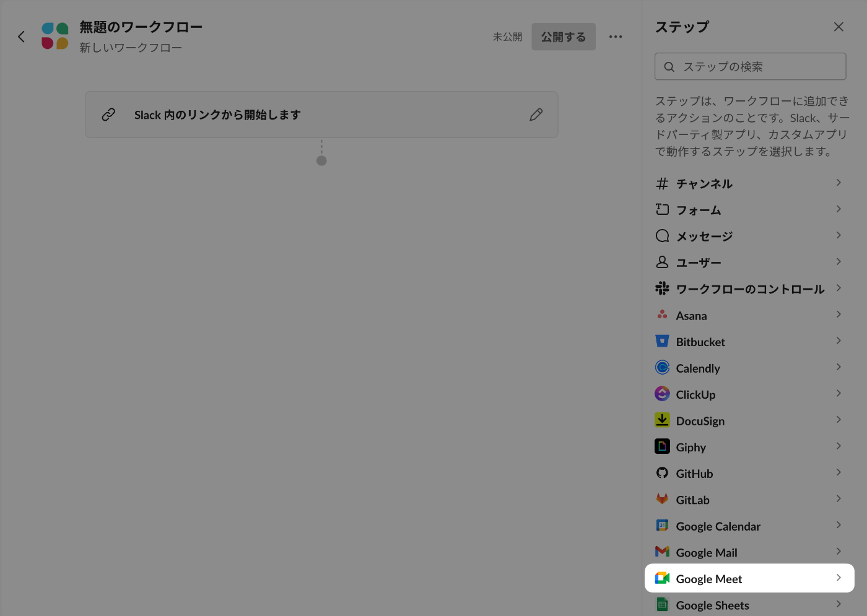This screenshot has height=616, width=867.
Task: Expand the フォーム chevron
Action: point(839,209)
